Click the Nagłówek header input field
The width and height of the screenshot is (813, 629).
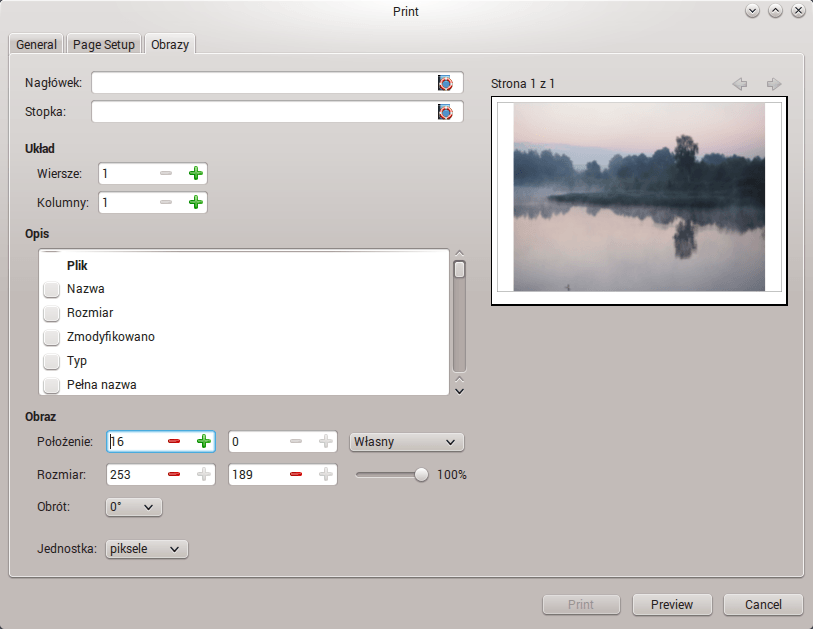click(x=277, y=83)
